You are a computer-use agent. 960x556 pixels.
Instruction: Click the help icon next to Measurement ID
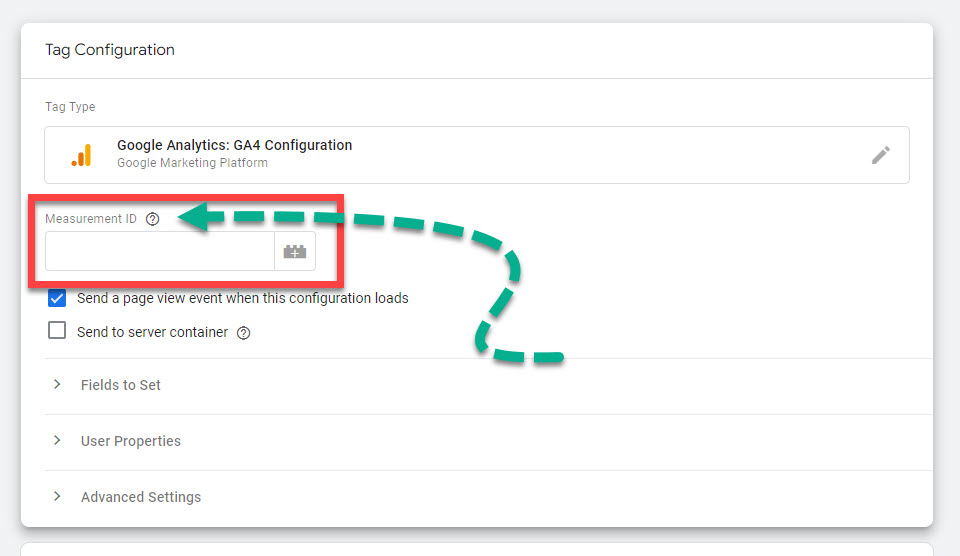coord(152,219)
